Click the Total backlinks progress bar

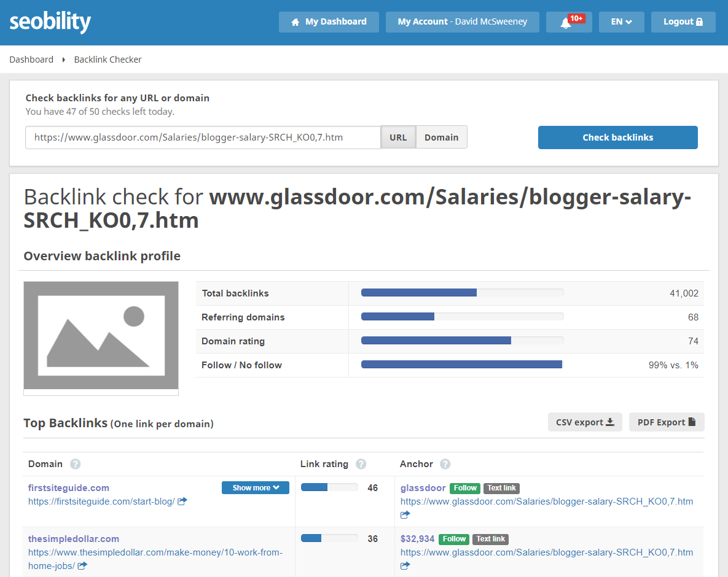[462, 293]
